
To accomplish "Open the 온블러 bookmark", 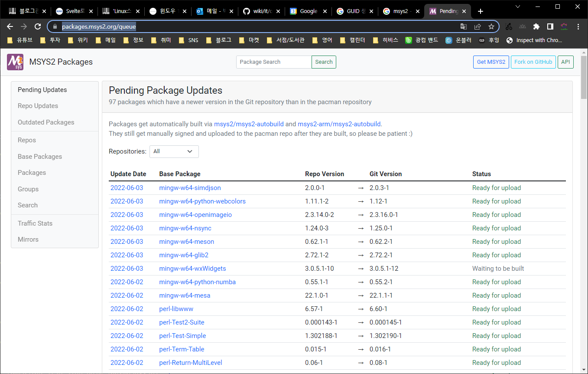I will 458,40.
